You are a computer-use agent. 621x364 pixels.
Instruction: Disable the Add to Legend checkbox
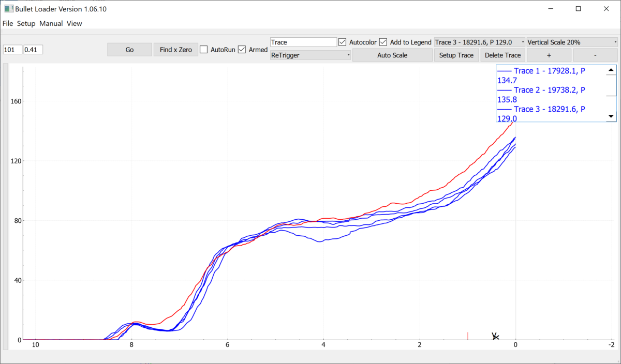click(x=383, y=42)
